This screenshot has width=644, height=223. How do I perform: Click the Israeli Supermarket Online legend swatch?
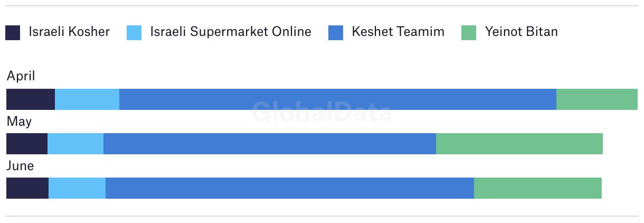click(x=135, y=33)
